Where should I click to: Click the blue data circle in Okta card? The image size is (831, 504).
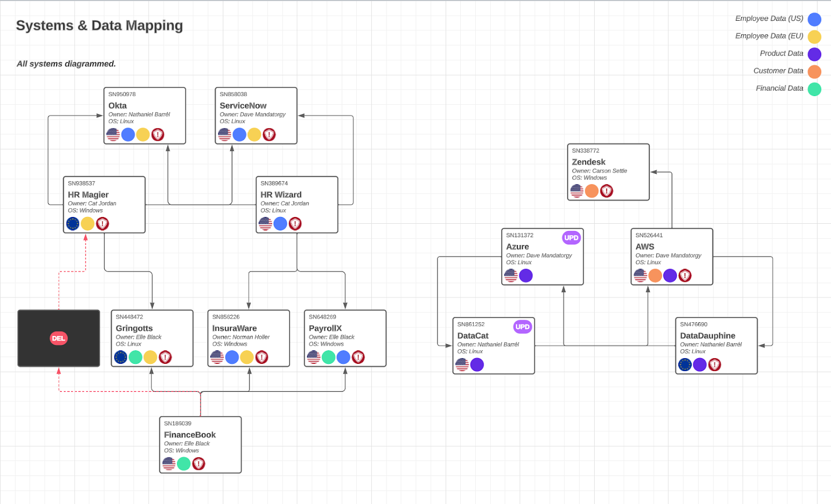[x=128, y=134]
